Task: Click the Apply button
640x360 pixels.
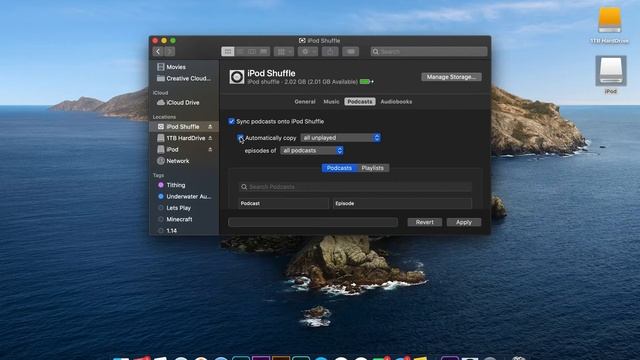Action: tap(464, 222)
